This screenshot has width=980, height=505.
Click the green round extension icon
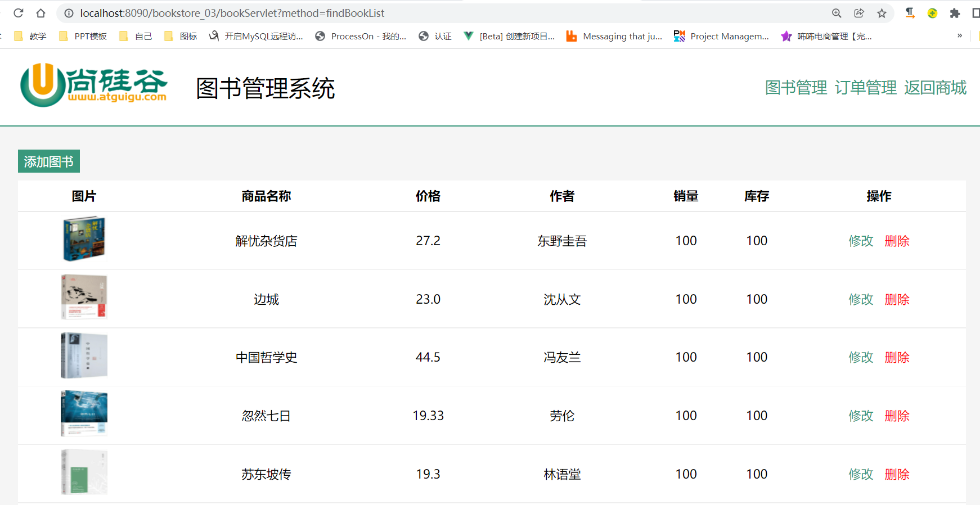[x=932, y=13]
